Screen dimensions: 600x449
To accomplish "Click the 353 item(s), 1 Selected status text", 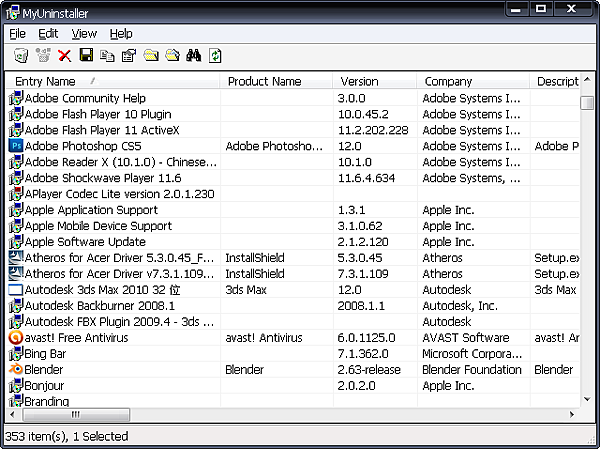I will [67, 436].
